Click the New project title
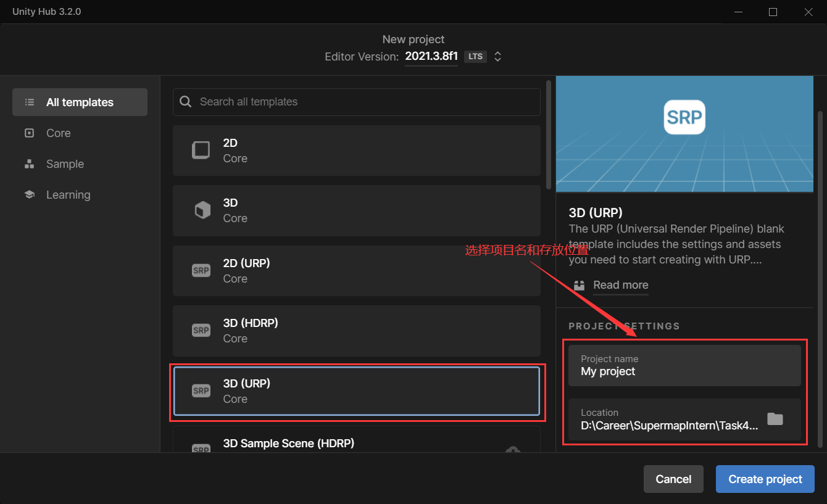This screenshot has height=504, width=827. [413, 39]
